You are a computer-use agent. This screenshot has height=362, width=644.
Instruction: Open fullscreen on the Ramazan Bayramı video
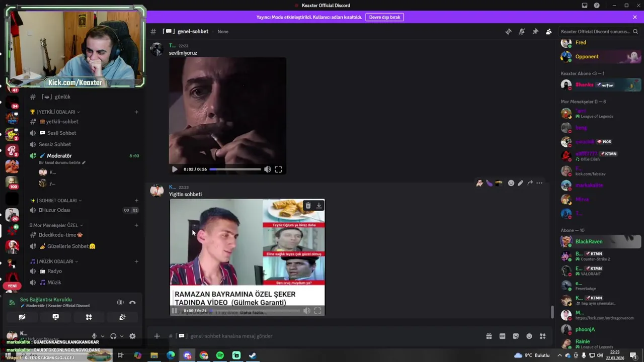coord(317,311)
